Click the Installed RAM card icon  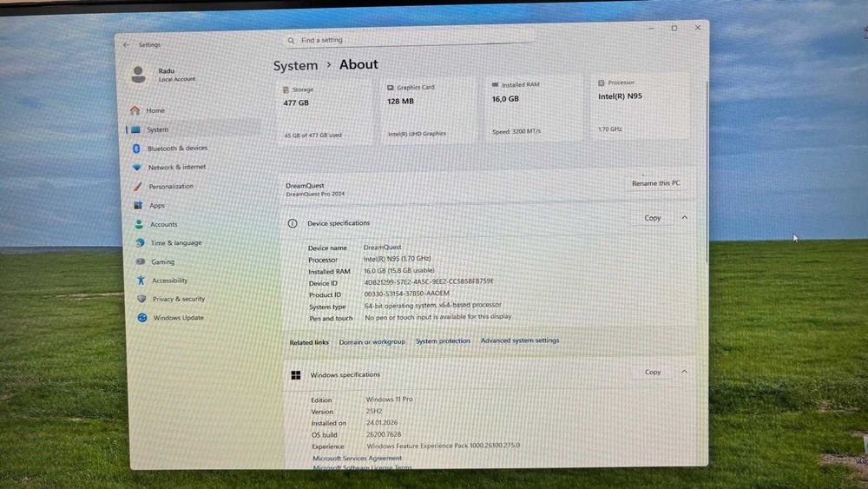[495, 85]
